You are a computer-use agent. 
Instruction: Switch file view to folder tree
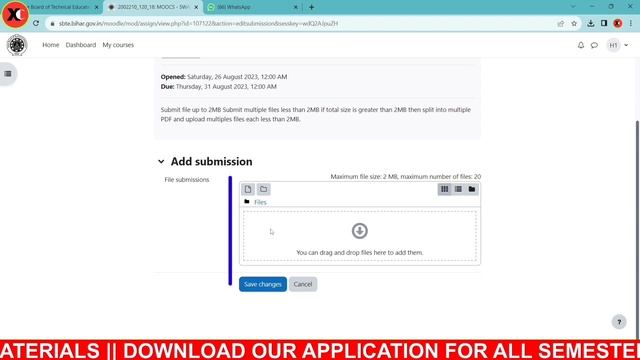(472, 189)
